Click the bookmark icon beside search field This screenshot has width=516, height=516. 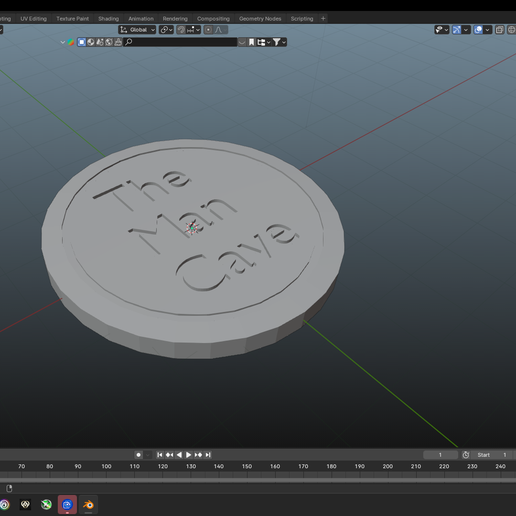pos(252,42)
